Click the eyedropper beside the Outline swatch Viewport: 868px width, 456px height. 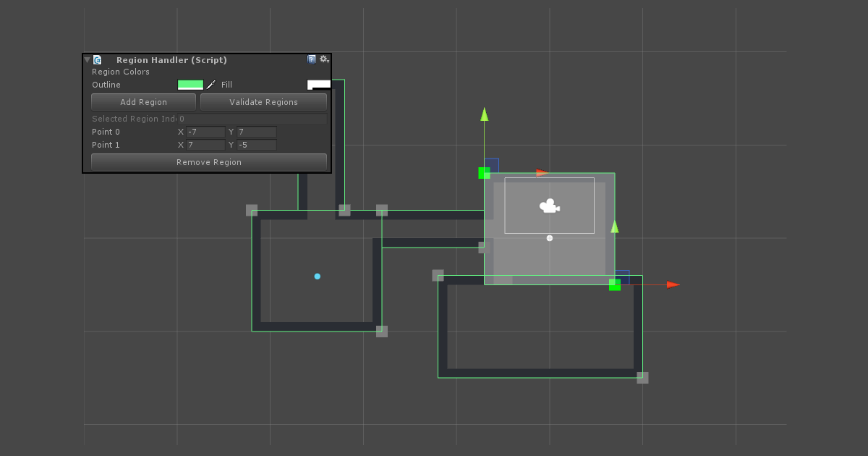click(x=210, y=85)
